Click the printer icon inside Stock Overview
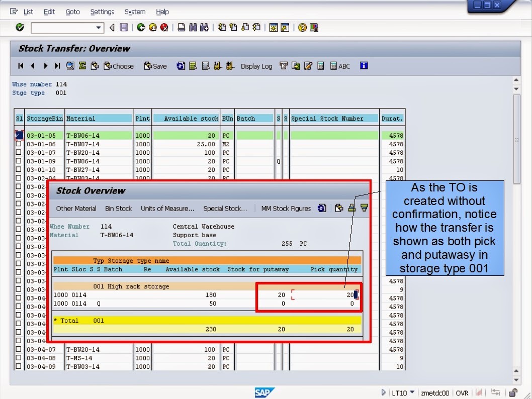 351,208
